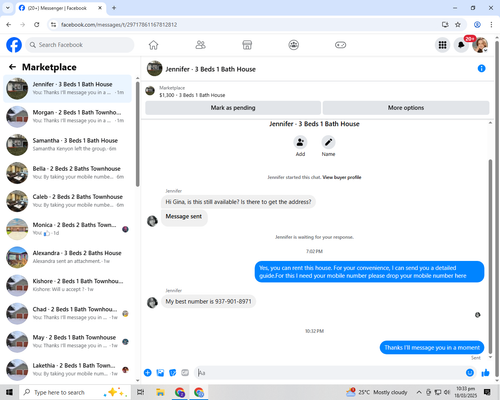This screenshot has width=500, height=400.
Task: Open conversation information icon
Action: click(481, 68)
